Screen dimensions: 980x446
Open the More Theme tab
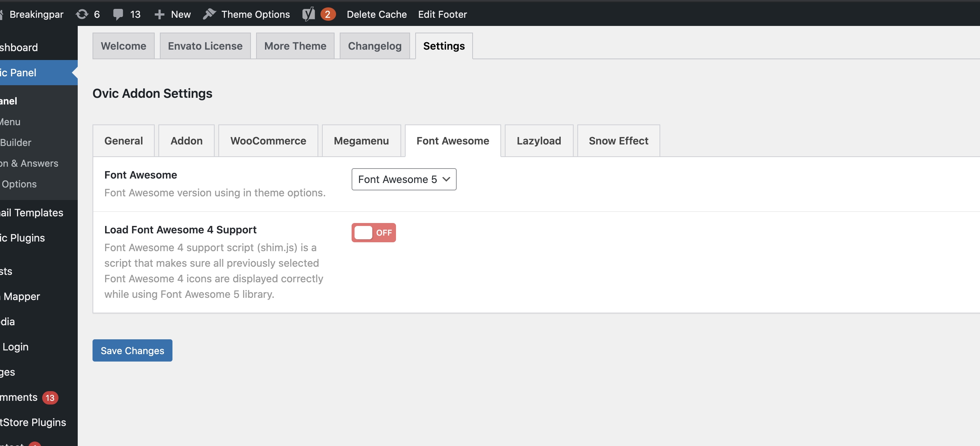click(295, 46)
